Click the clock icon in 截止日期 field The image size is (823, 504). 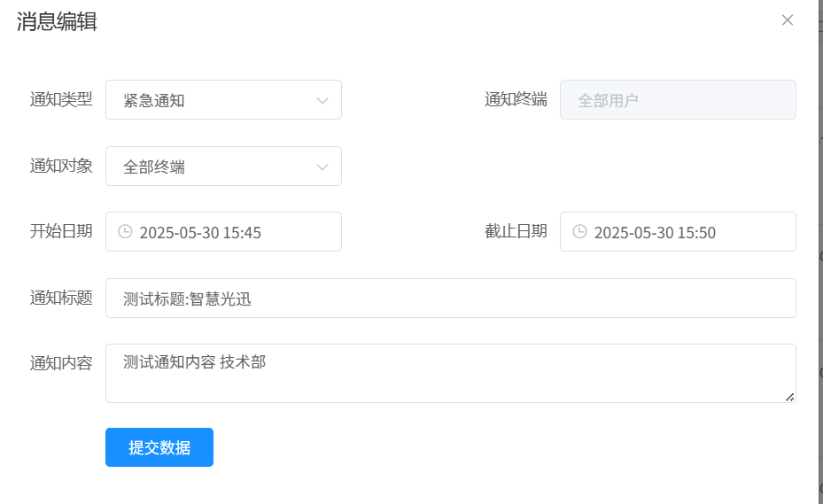pos(580,232)
